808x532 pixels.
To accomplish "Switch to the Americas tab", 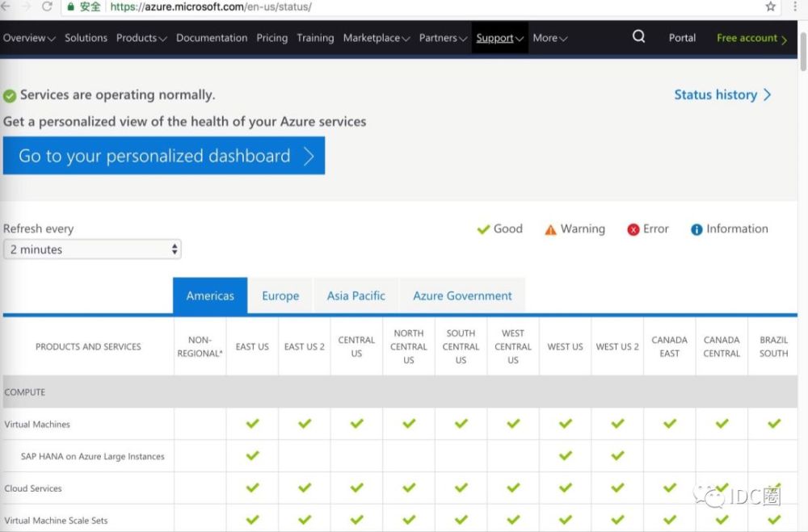I will click(210, 295).
